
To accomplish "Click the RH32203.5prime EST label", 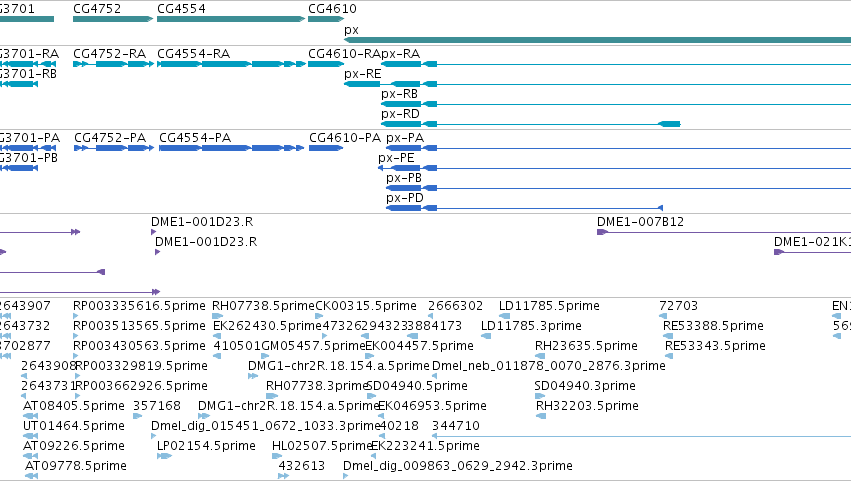I will [x=587, y=406].
